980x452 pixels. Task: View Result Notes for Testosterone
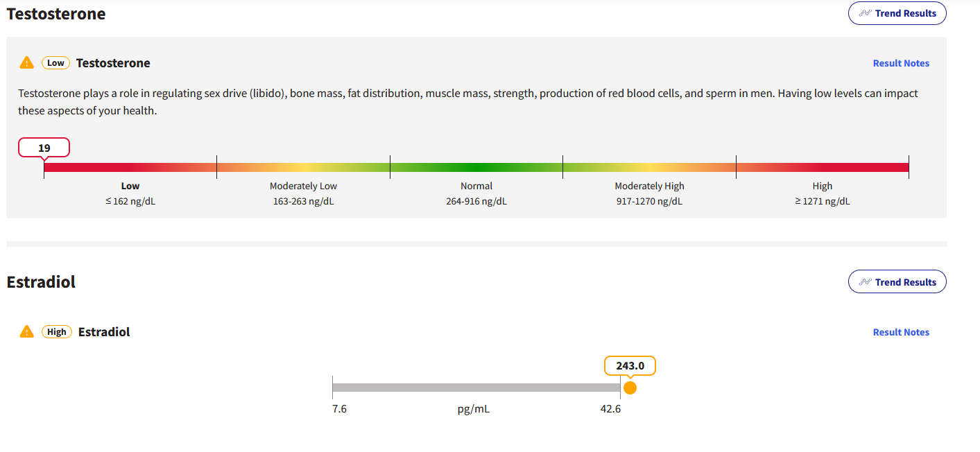[901, 63]
